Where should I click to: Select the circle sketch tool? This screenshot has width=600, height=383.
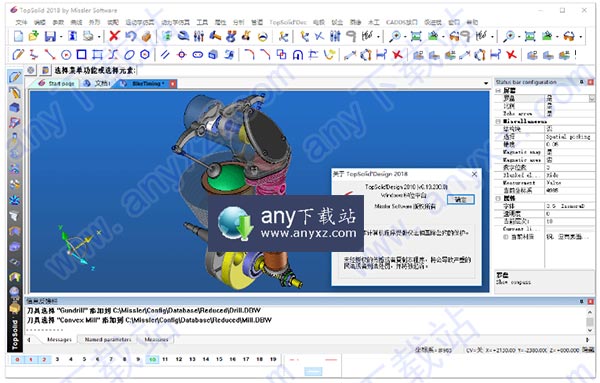point(66,55)
